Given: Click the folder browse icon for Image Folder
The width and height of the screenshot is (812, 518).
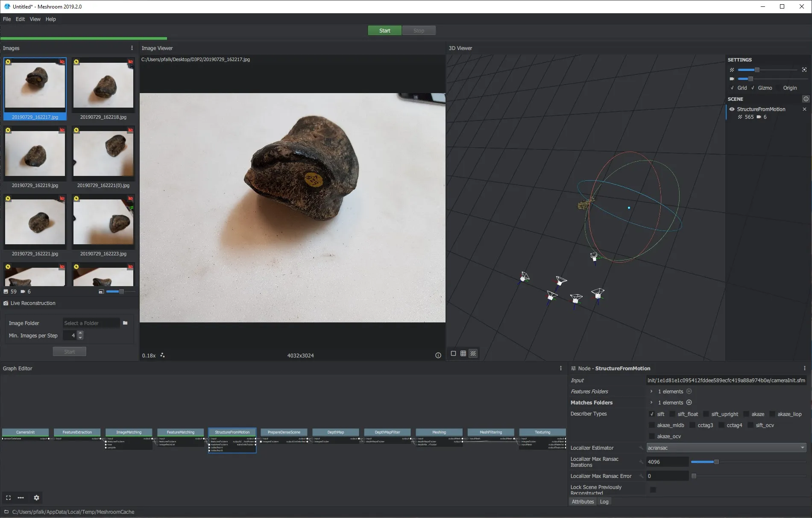Looking at the screenshot, I should 125,323.
